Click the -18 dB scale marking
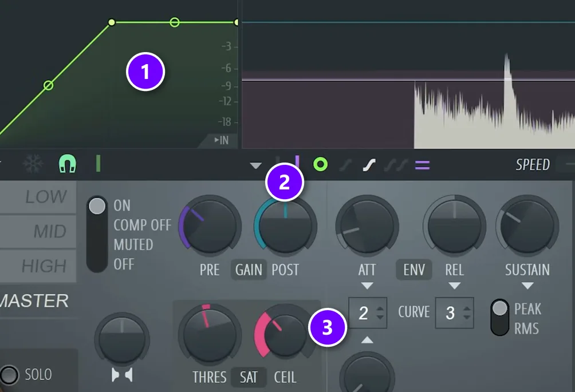575x392 pixels. pos(225,122)
